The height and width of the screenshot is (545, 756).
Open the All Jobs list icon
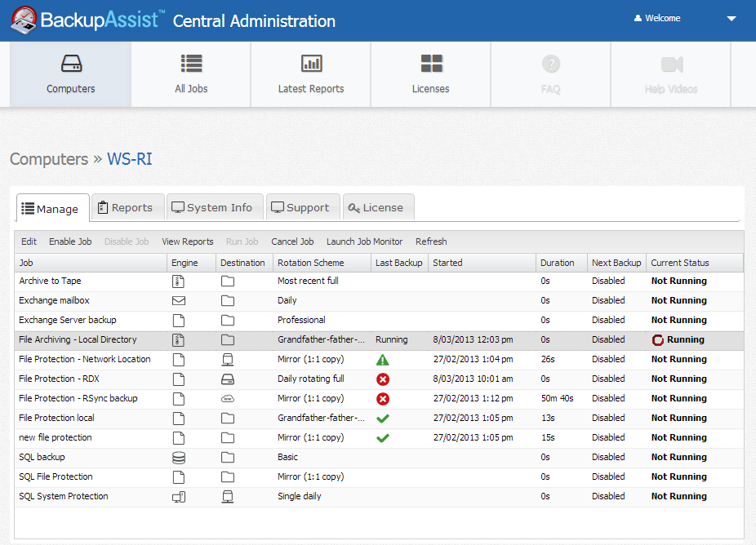coord(191,63)
